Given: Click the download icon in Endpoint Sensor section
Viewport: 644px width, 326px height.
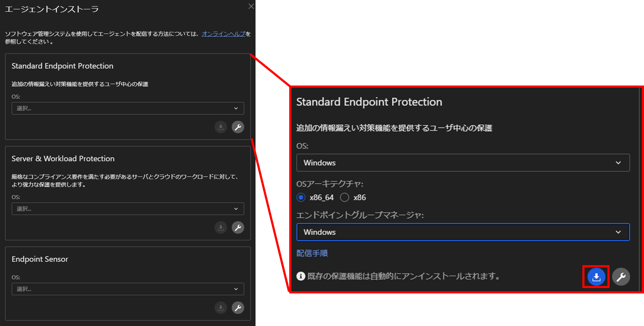Looking at the screenshot, I should [221, 308].
